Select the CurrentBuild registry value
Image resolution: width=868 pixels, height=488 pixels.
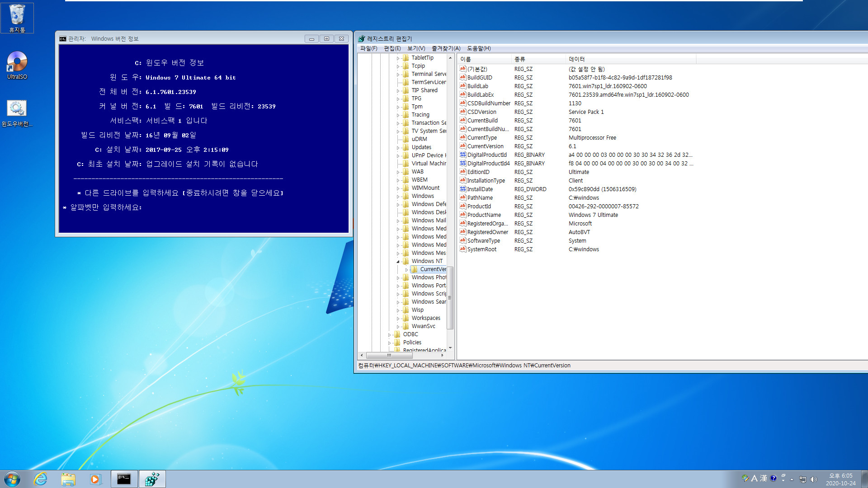pos(482,120)
